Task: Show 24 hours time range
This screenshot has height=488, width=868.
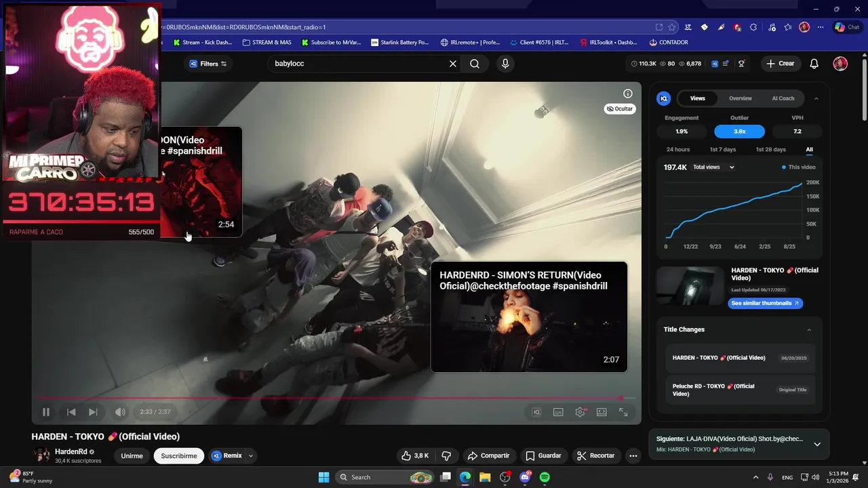Action: coord(678,149)
